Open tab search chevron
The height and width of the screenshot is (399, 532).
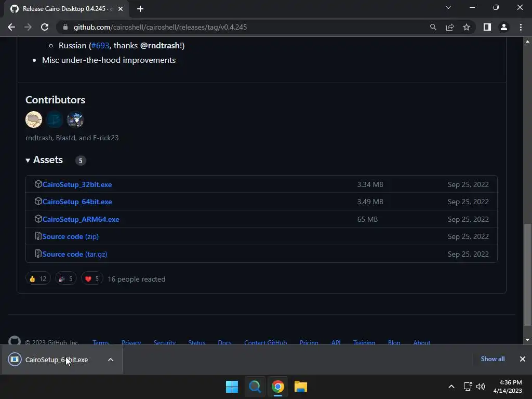tap(448, 7)
